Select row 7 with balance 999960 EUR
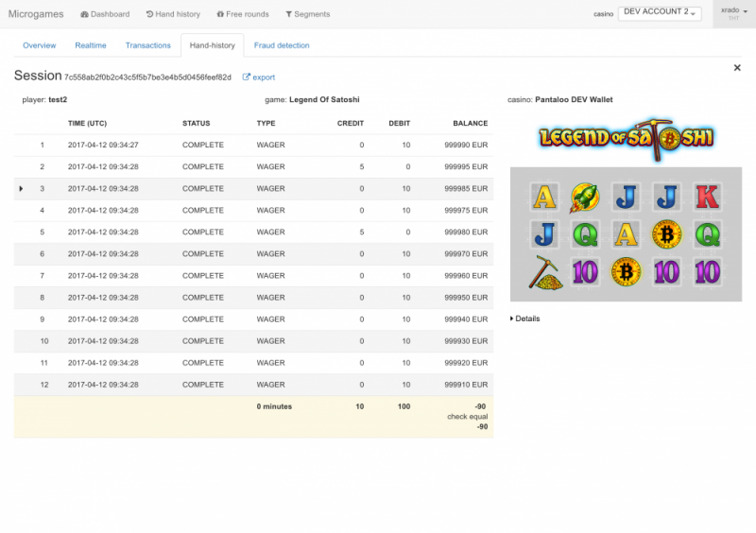Screen dimensions: 756x533 [x=253, y=276]
